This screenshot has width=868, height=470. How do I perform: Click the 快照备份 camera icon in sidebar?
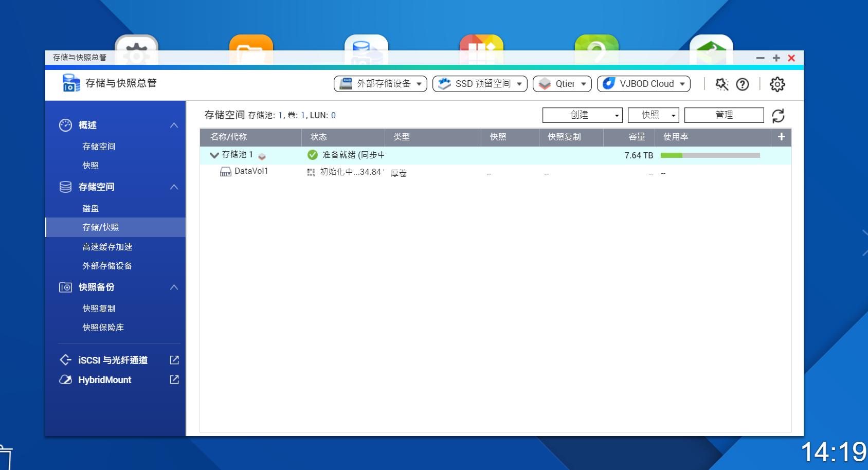click(x=65, y=287)
